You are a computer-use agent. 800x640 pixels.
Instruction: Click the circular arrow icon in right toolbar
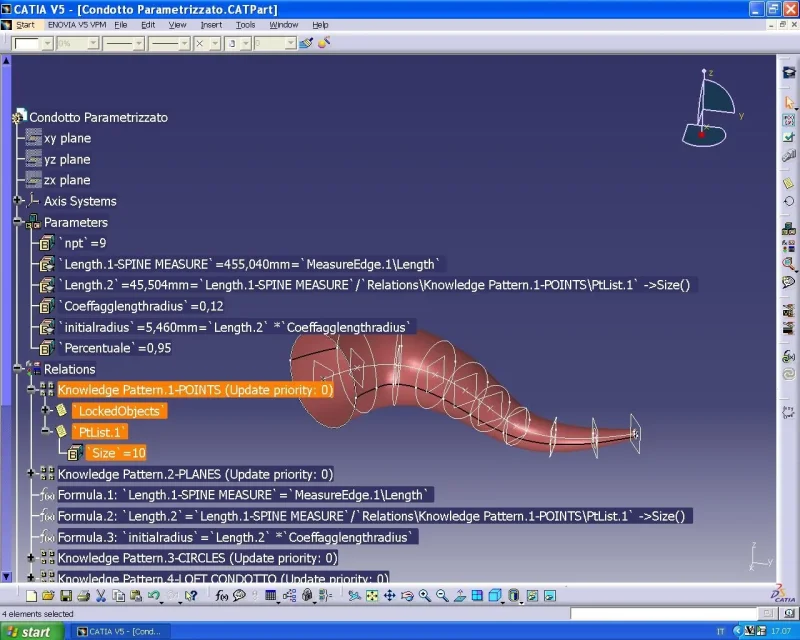click(x=789, y=201)
